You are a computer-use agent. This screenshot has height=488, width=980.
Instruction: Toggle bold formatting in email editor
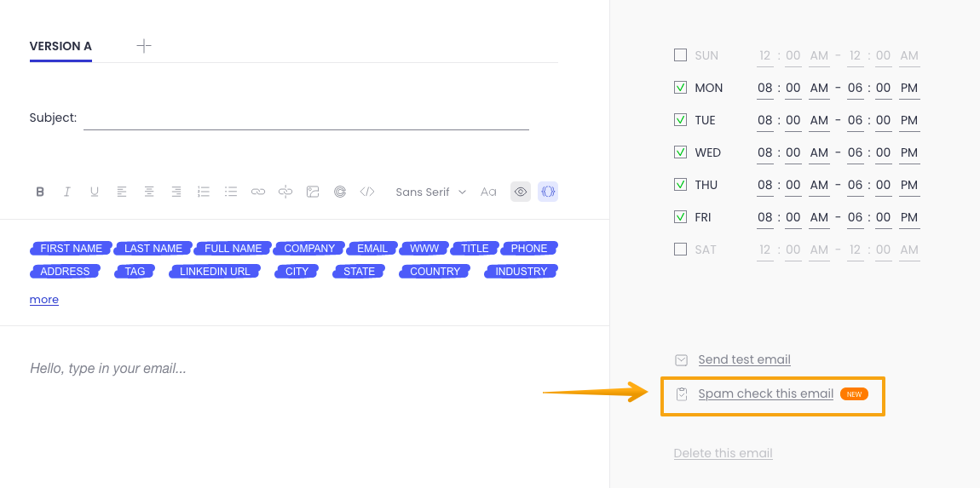40,192
